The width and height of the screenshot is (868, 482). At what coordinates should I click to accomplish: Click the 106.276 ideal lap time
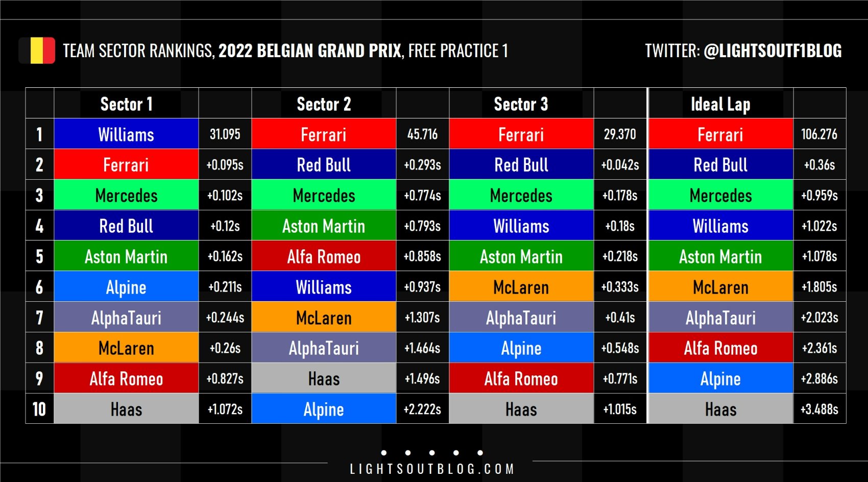[819, 134]
